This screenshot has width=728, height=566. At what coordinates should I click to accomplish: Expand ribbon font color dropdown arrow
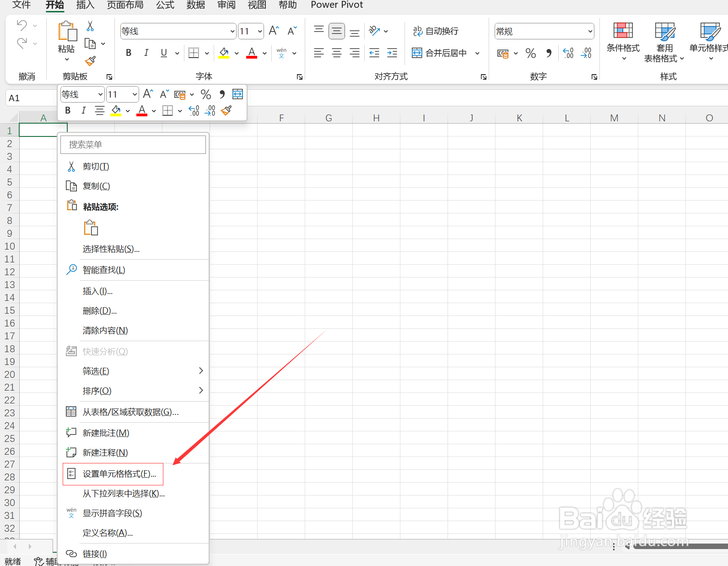click(x=264, y=54)
